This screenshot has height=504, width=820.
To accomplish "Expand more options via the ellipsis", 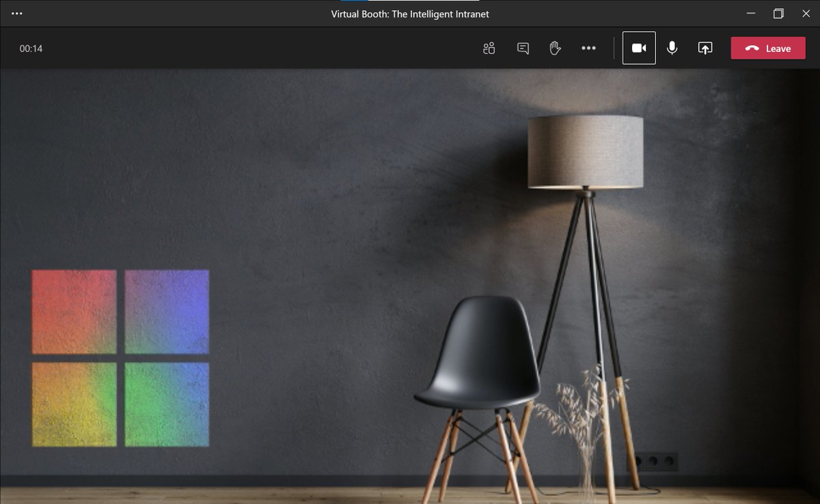I will 588,48.
